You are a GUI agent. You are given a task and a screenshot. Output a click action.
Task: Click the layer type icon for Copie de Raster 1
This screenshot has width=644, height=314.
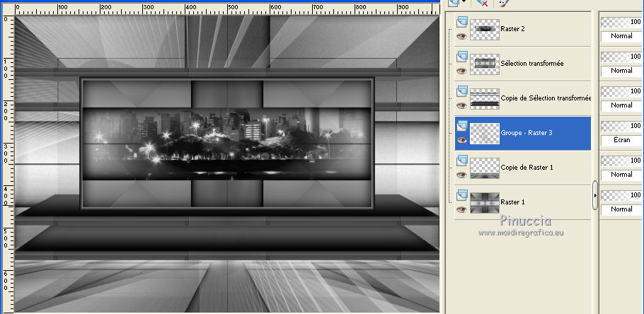[462, 161]
